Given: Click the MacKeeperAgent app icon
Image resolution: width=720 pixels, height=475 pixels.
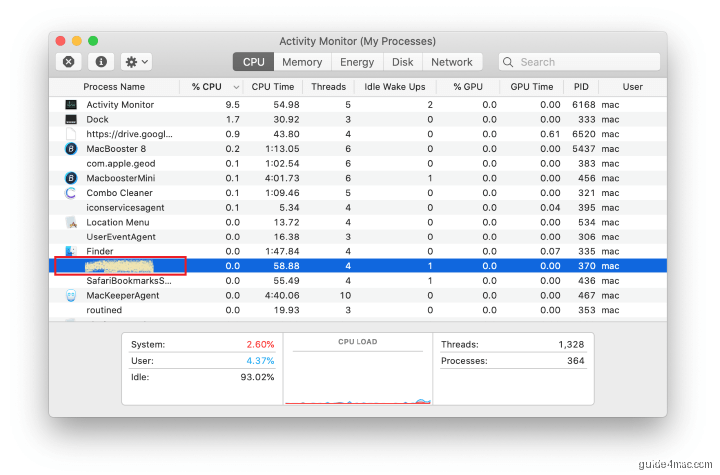Looking at the screenshot, I should [x=71, y=295].
